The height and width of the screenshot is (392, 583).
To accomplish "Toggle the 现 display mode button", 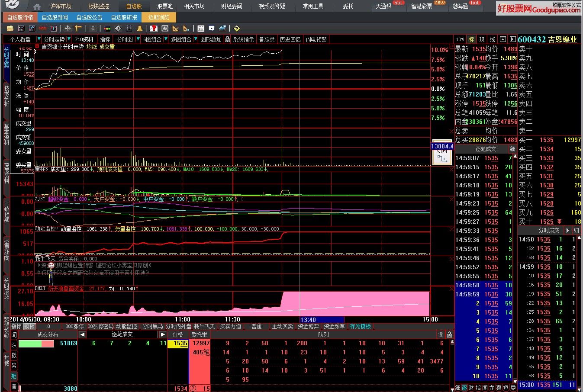I will coord(482,39).
